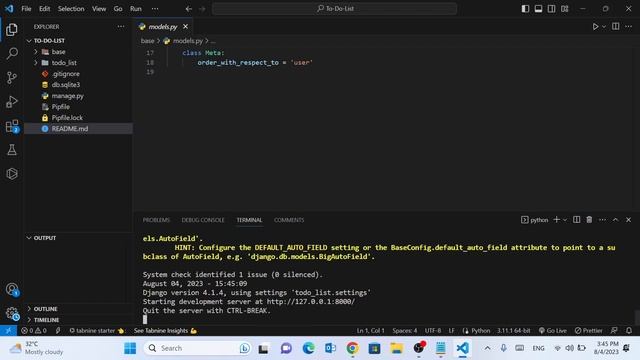Screen dimensions: 640x360
Task: Maximize the panel with up chevron
Action: [x=616, y=220]
